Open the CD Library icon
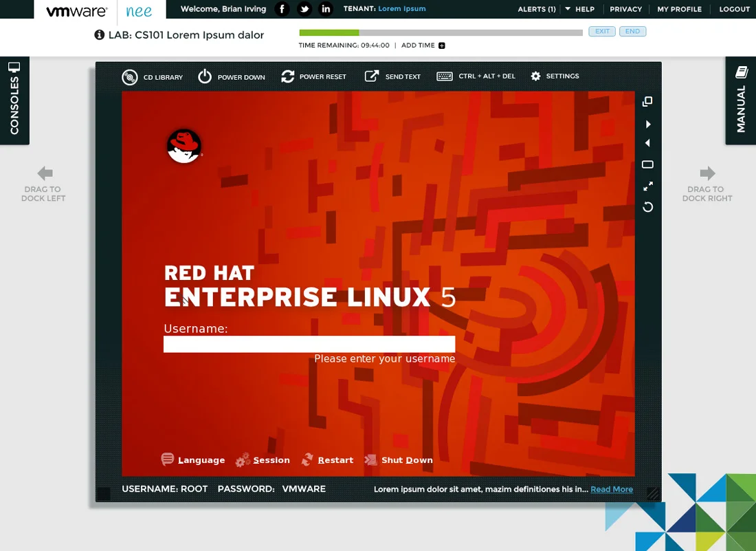Viewport: 756px width, 551px height. tap(130, 77)
